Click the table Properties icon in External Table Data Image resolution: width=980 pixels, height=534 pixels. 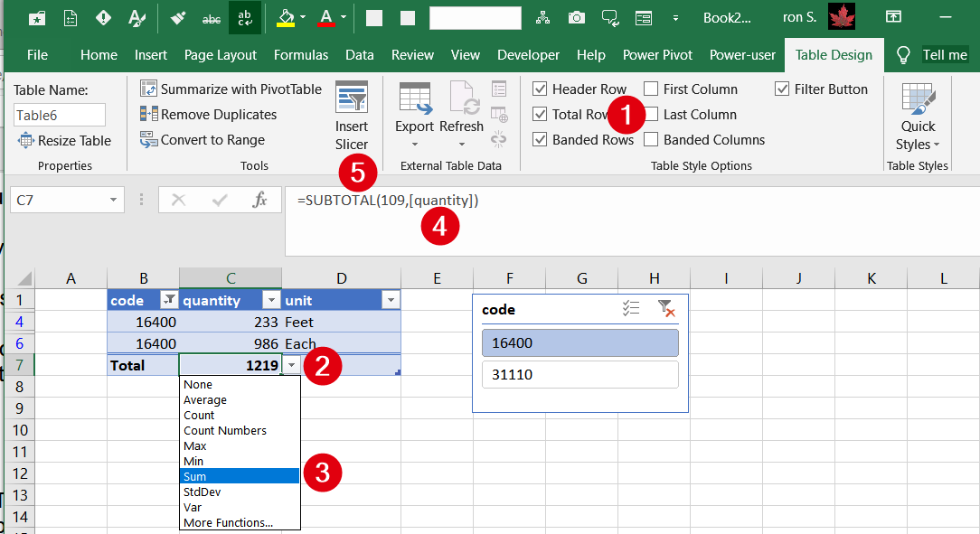(x=499, y=89)
